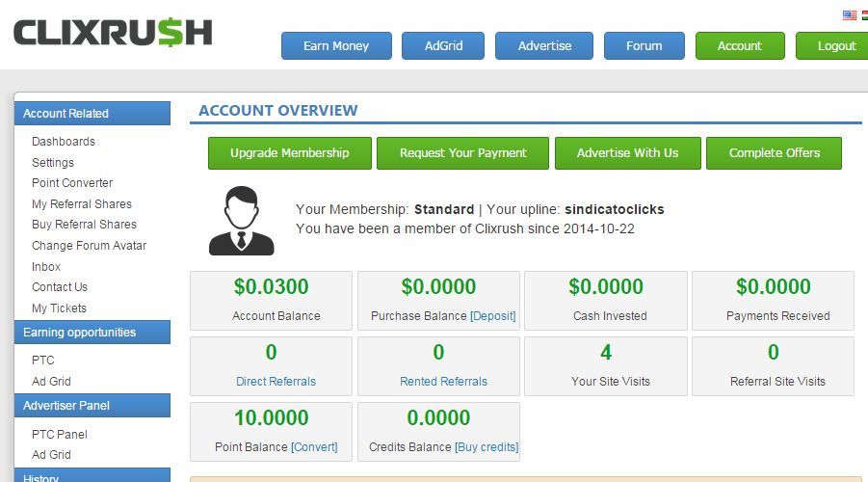This screenshot has width=868, height=482.
Task: Open Point Converter link
Action: pos(72,183)
